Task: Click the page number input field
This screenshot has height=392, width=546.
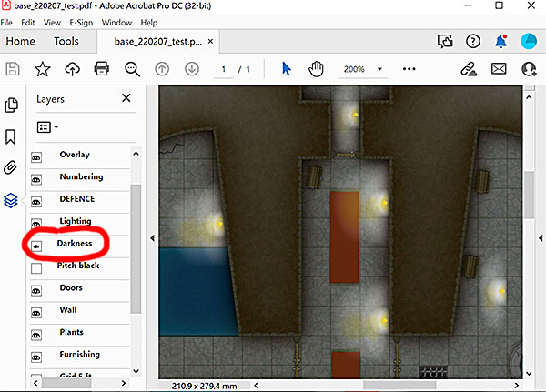Action: coord(222,69)
